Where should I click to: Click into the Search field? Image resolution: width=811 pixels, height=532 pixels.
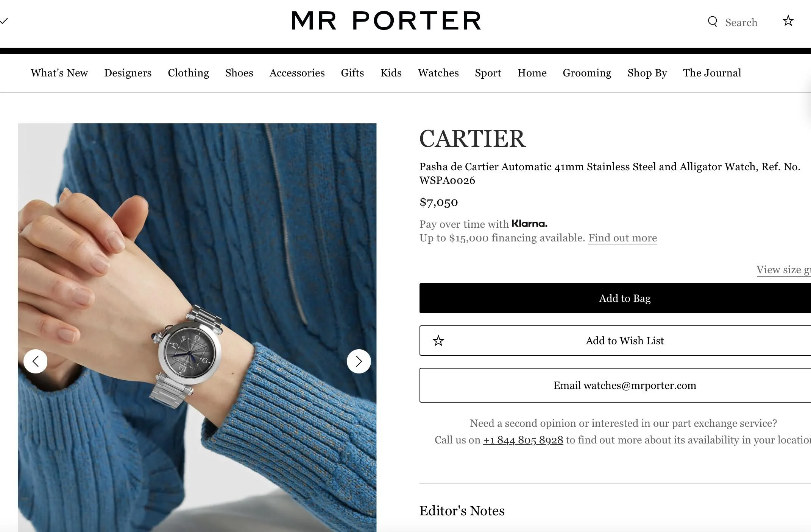[741, 22]
